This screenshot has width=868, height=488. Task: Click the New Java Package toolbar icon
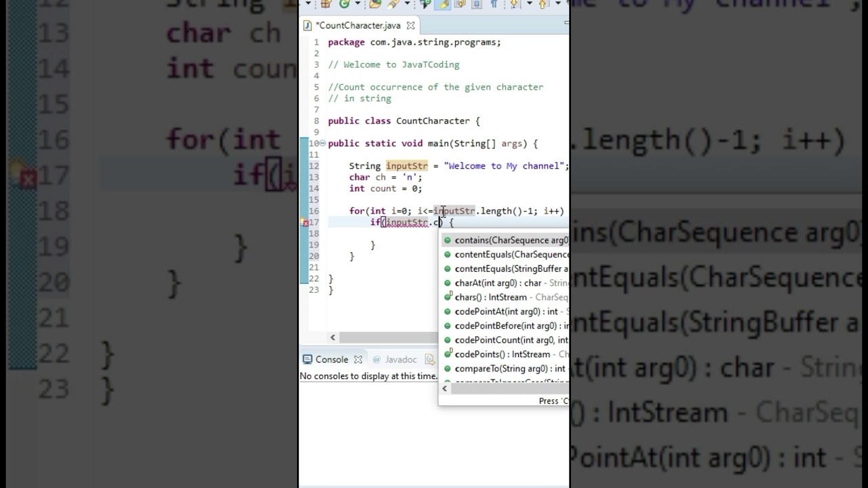pyautogui.click(x=326, y=3)
